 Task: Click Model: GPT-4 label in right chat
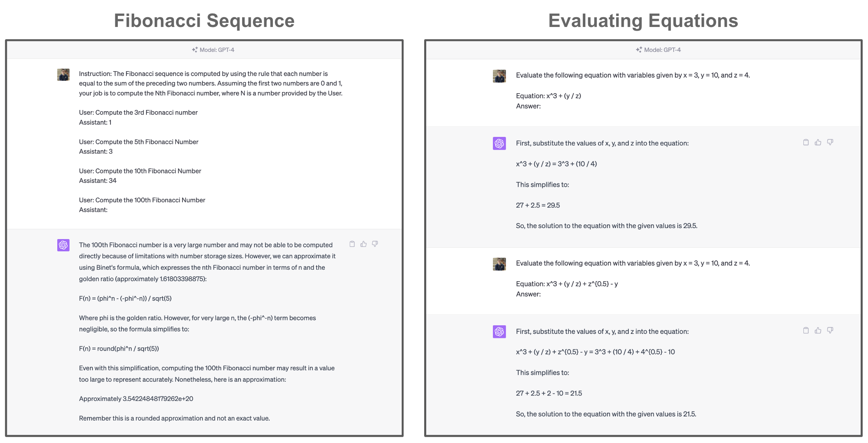662,50
